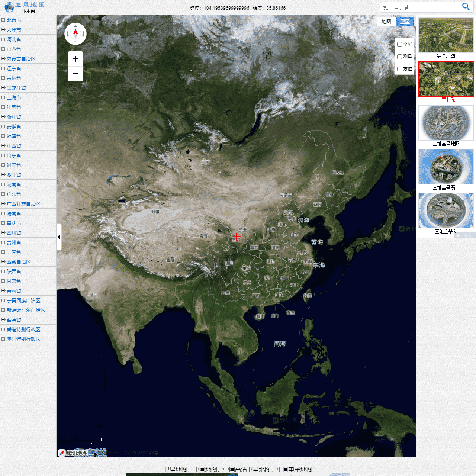Switch to the 地图 map view tab
The width and height of the screenshot is (476, 476).
coord(386,22)
